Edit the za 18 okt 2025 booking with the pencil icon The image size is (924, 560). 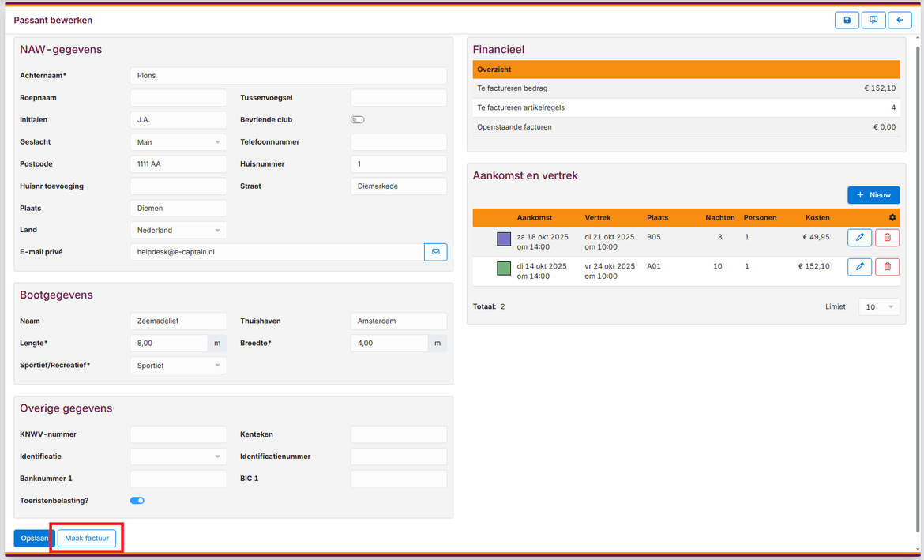coord(859,237)
